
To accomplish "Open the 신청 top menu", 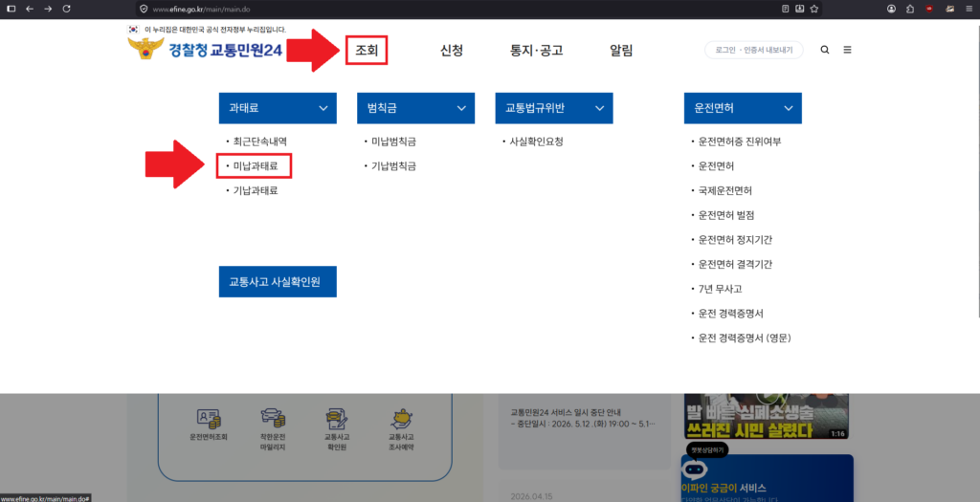I will 452,50.
